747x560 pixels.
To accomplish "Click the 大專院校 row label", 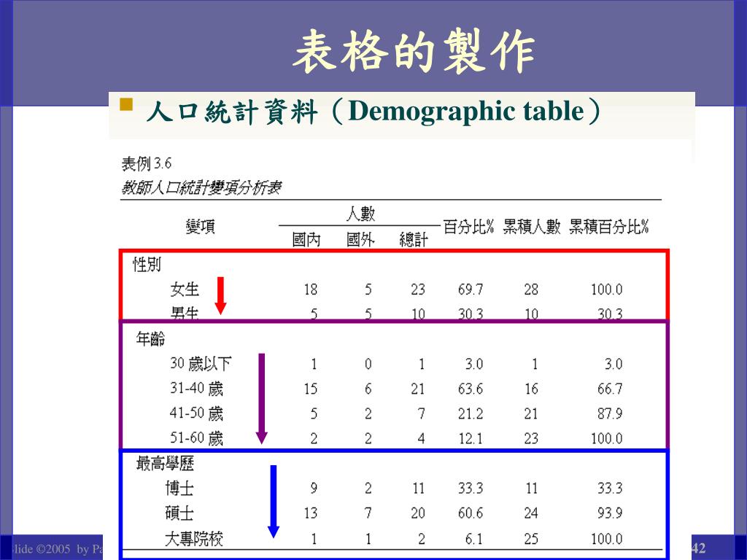I will 193,539.
